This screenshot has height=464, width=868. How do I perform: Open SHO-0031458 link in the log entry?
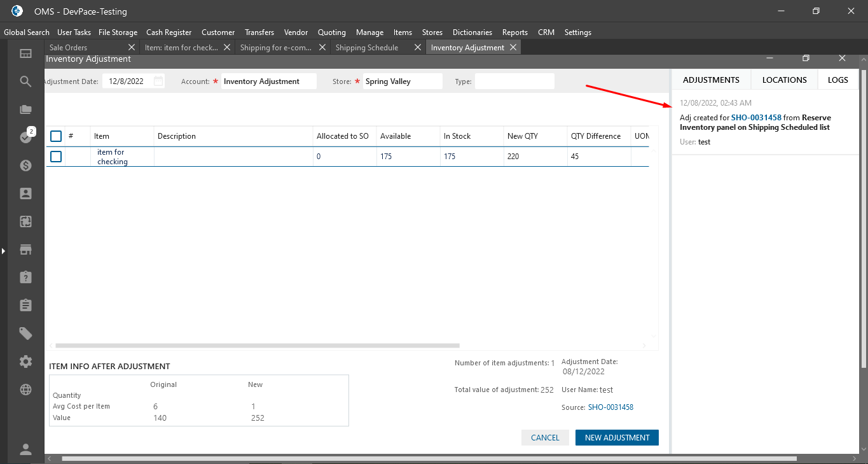[756, 118]
